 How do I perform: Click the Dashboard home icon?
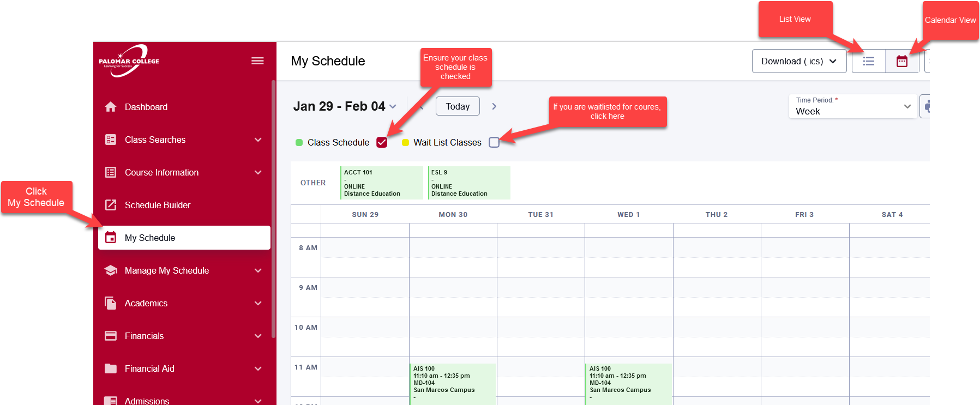(111, 107)
